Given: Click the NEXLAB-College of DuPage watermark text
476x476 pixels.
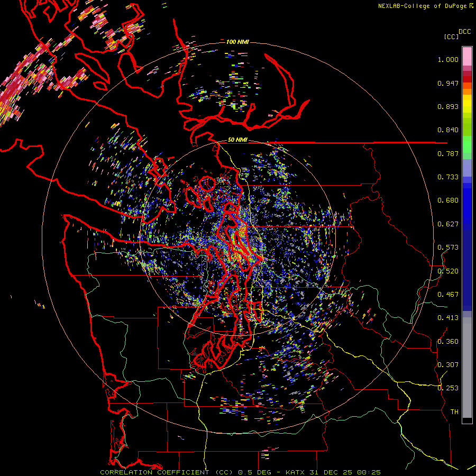Looking at the screenshot, I should (x=422, y=6).
